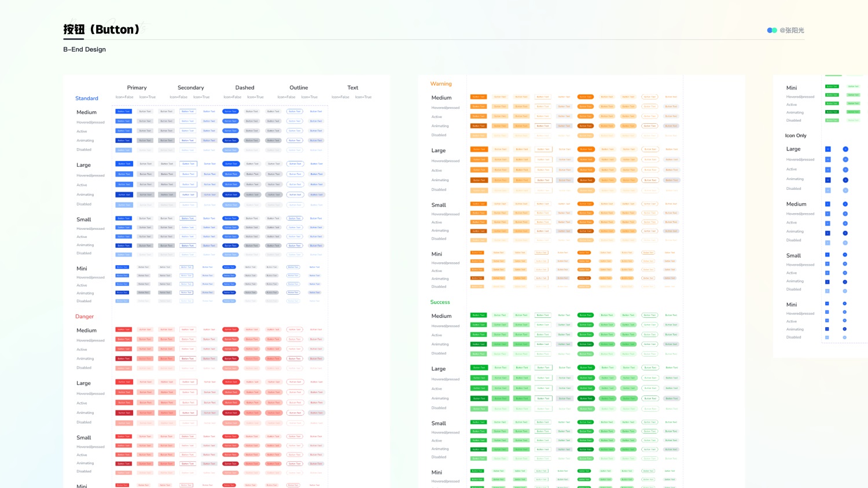Click the dark green rectangular button in Success Medium Animating row

(479, 344)
